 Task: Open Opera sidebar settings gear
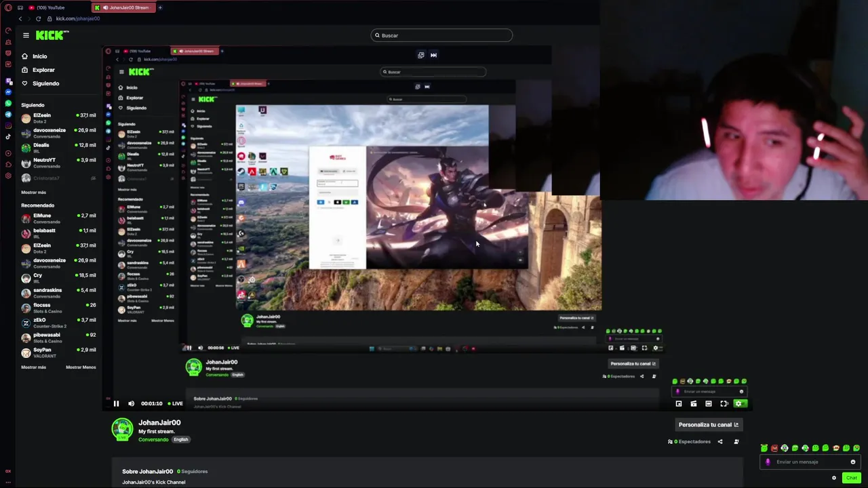coord(8,176)
